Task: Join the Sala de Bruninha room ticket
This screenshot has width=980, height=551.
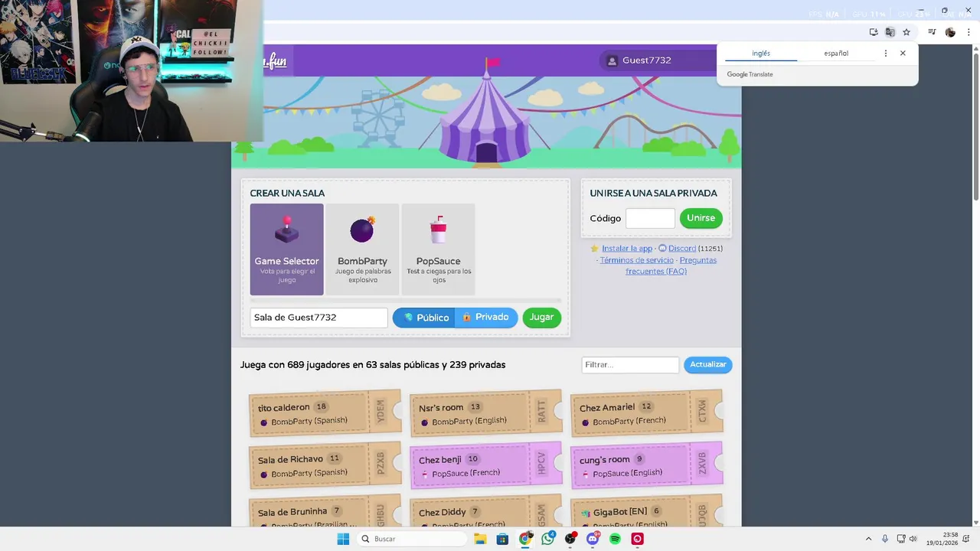Action: 325,511
